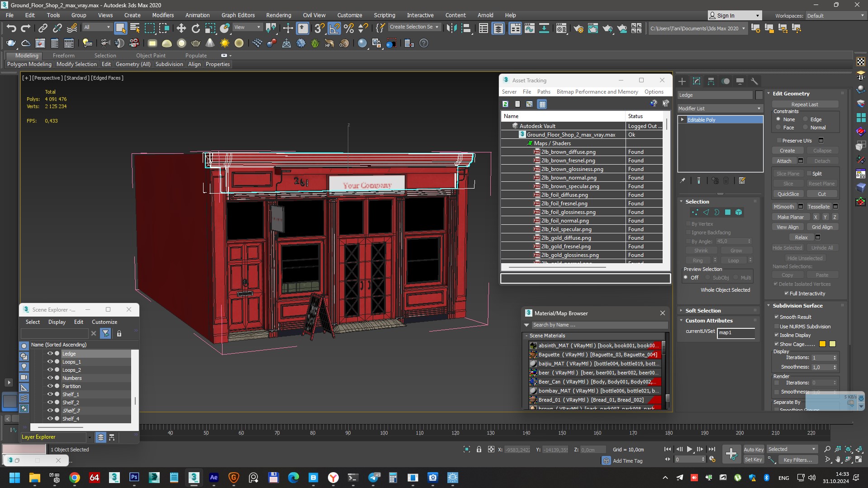868x488 pixels.
Task: Click Go to Start playback control
Action: 668,449
